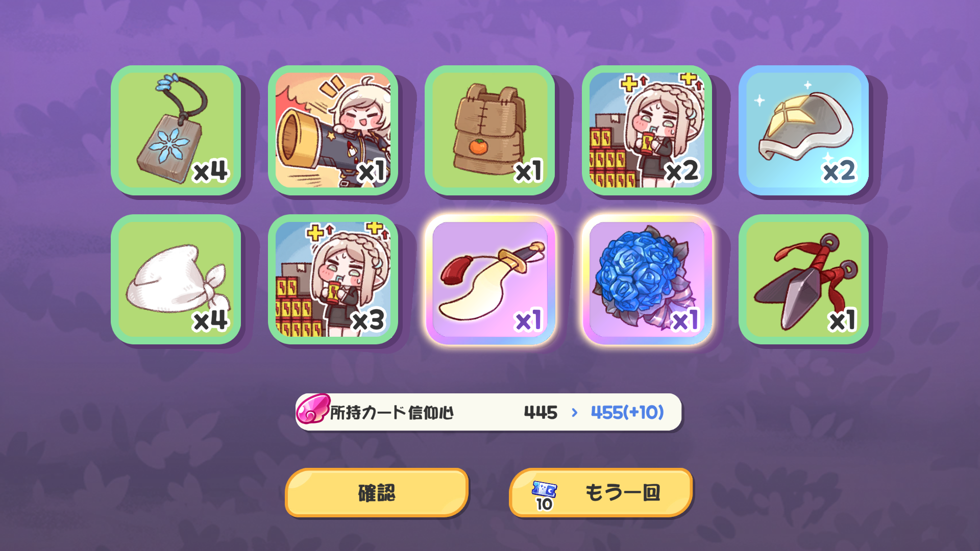This screenshot has height=551, width=980.
Task: Select the golden shoulder armor item
Action: 803,130
